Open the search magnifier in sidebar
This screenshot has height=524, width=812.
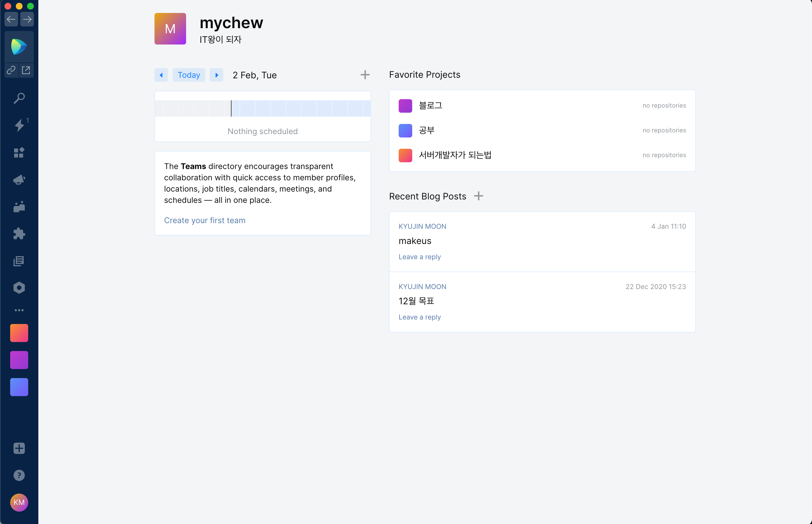19,98
